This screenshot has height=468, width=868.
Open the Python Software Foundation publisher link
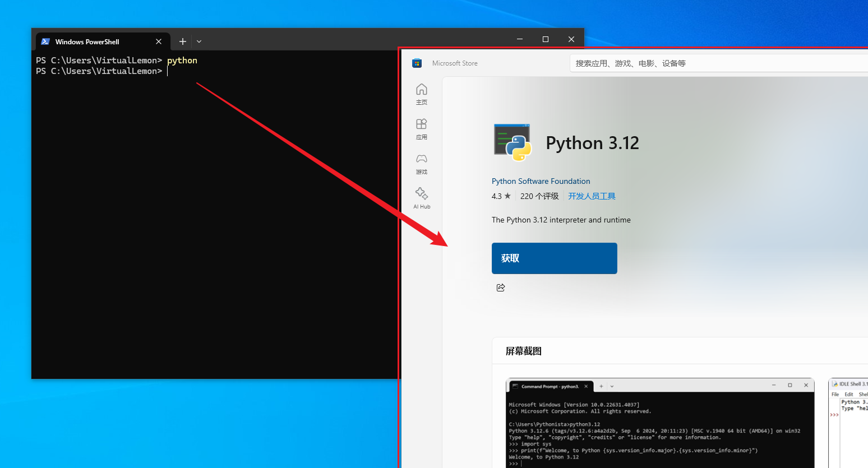click(541, 181)
